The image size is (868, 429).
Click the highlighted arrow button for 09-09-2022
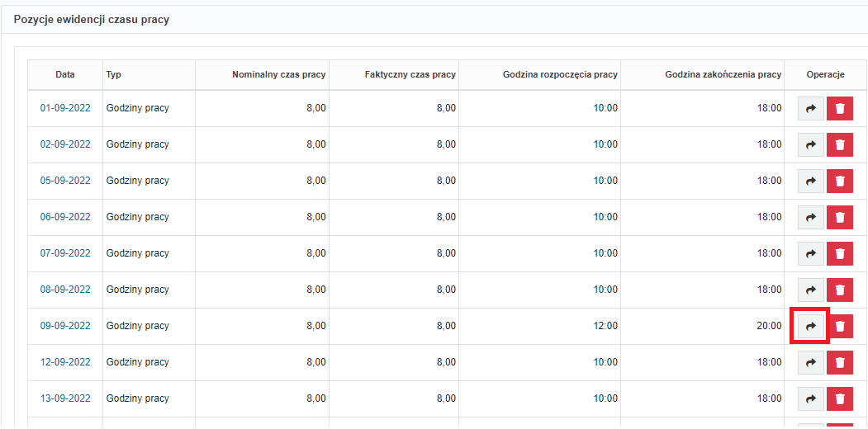811,327
